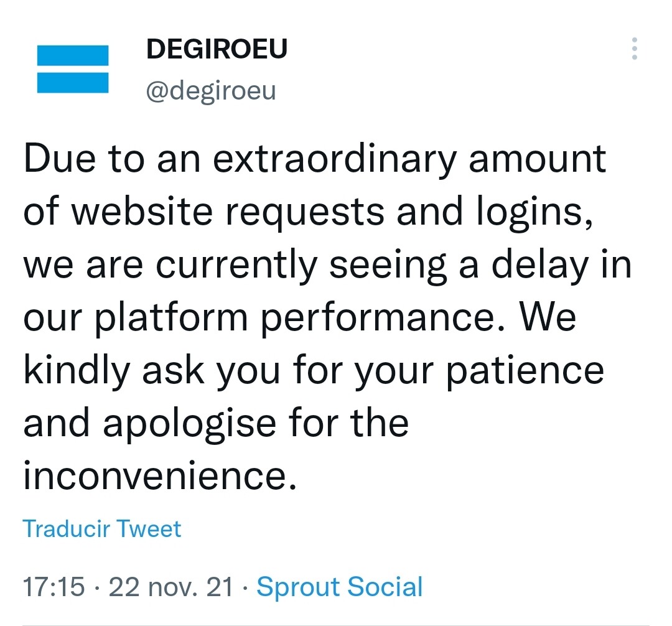Image resolution: width=672 pixels, height=626 pixels.
Task: Click the word 'logins,' in the tweet
Action: 535,212
